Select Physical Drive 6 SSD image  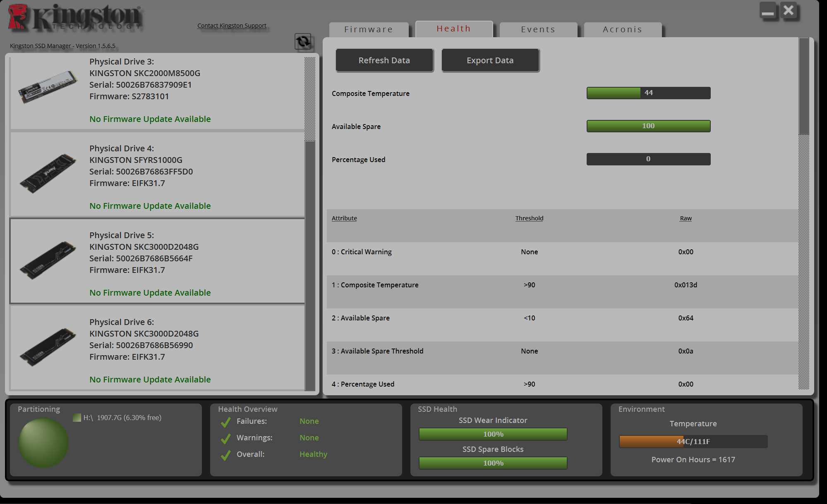pyautogui.click(x=48, y=347)
